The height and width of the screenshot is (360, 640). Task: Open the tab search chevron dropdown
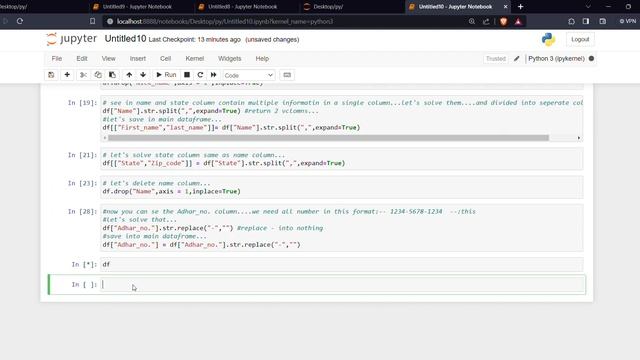pyautogui.click(x=588, y=7)
